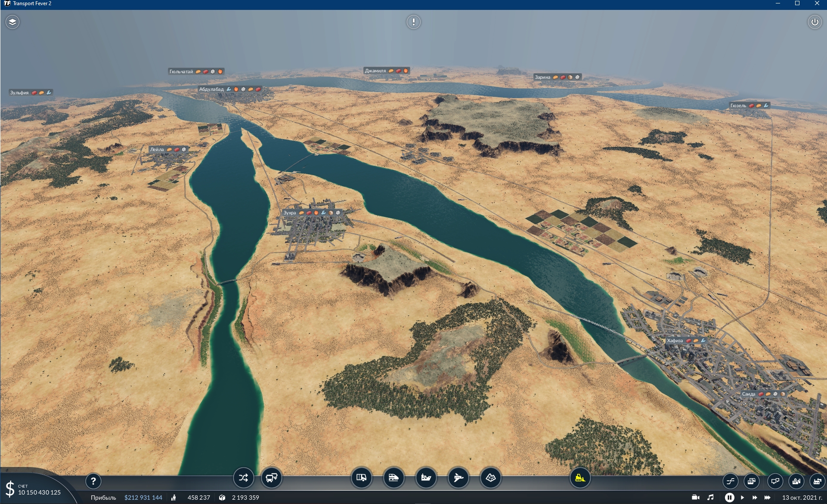Viewport: 827px width, 504px height.
Task: Open the map layers menu
Action: pos(12,22)
